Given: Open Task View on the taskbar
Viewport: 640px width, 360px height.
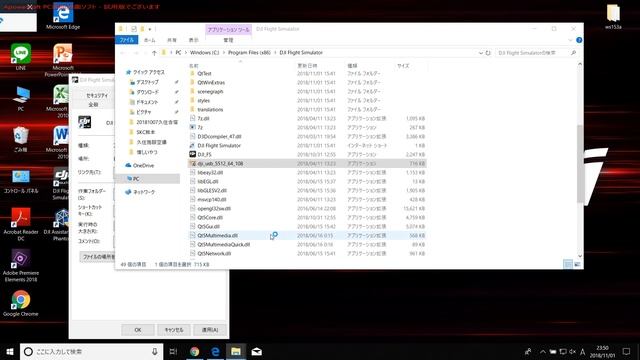Looking at the screenshot, I should coord(173,351).
